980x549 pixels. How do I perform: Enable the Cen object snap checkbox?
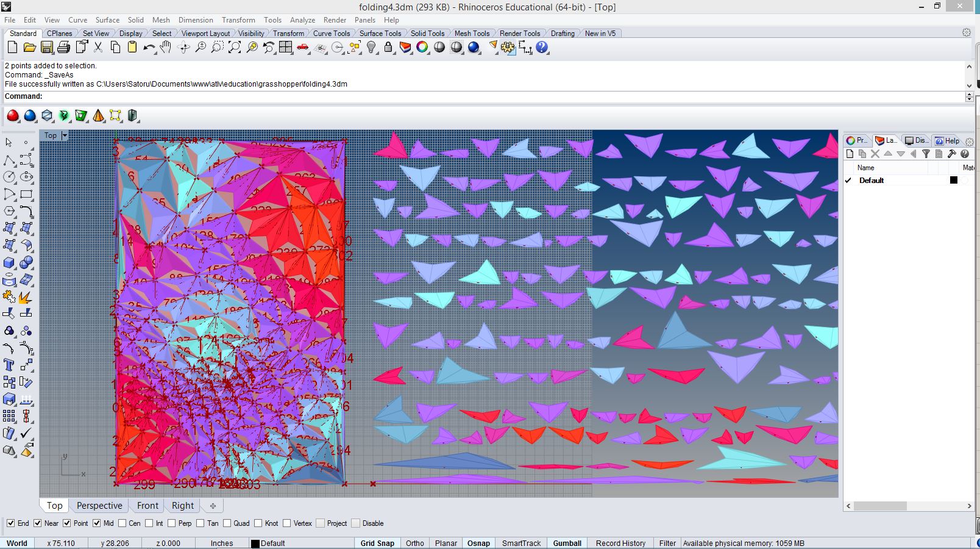point(122,523)
